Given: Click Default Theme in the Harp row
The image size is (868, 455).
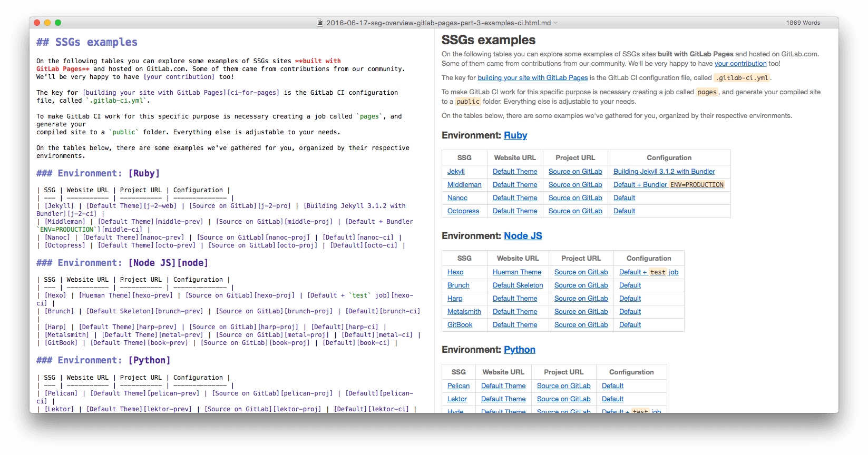Looking at the screenshot, I should click(x=515, y=298).
